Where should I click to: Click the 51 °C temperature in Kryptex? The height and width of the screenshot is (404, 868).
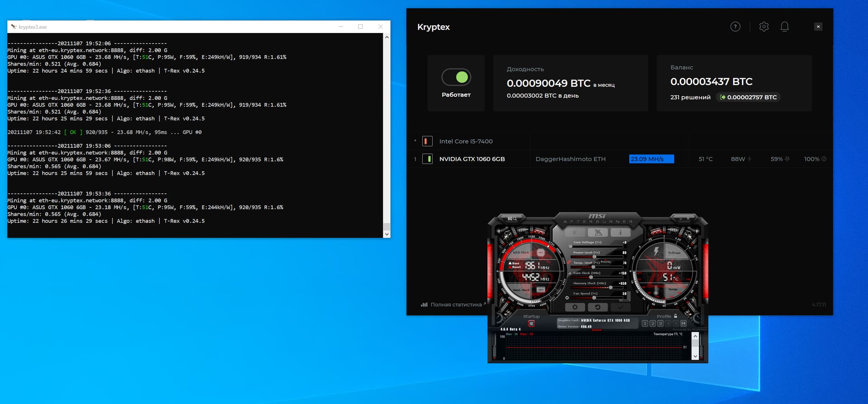pyautogui.click(x=705, y=159)
